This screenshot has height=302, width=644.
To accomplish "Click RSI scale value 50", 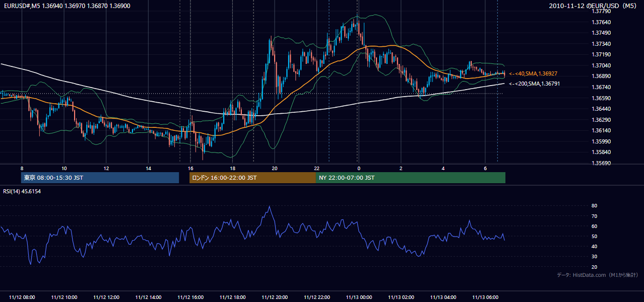I will pyautogui.click(x=595, y=236).
